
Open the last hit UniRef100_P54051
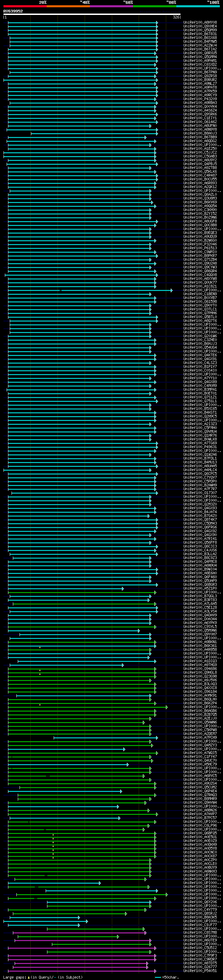tap(200, 971)
